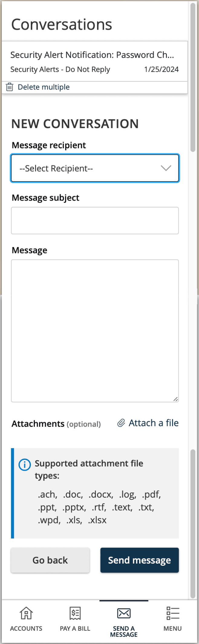
Task: Click the trash can icon beside Delete multiple
Action: [x=10, y=87]
